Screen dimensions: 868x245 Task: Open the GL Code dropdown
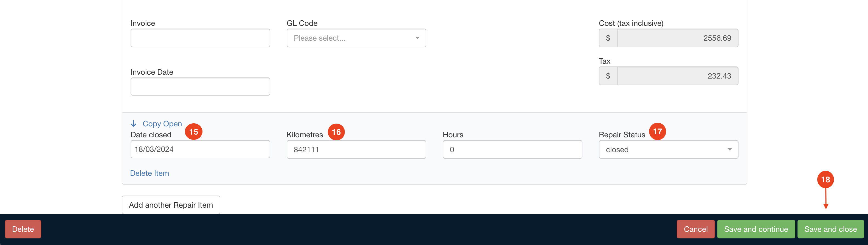point(356,38)
